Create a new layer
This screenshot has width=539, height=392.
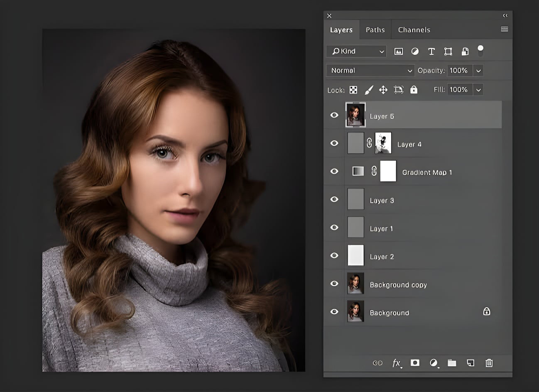[470, 363]
